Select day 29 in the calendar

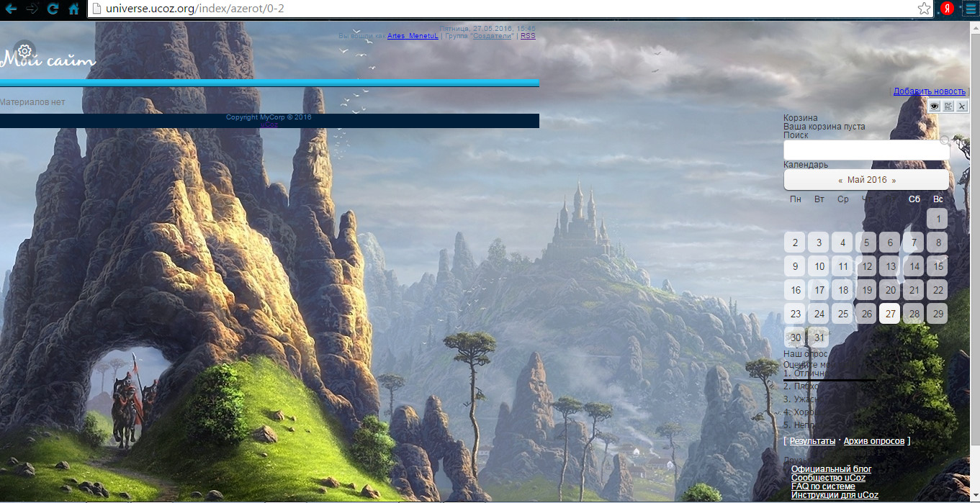938,314
